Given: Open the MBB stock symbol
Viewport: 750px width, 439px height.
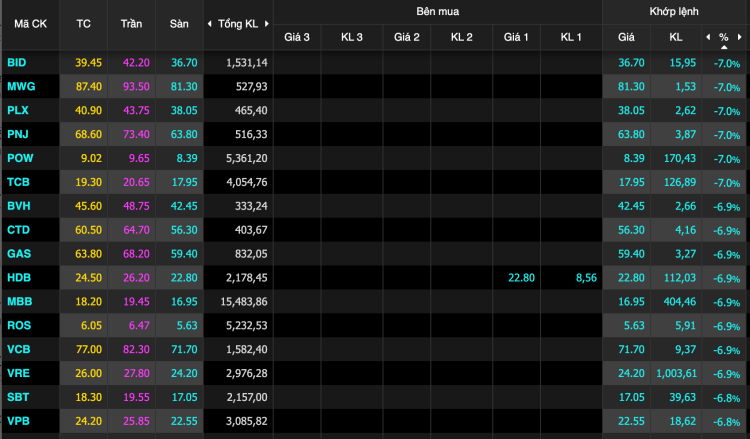Looking at the screenshot, I should 20,302.
